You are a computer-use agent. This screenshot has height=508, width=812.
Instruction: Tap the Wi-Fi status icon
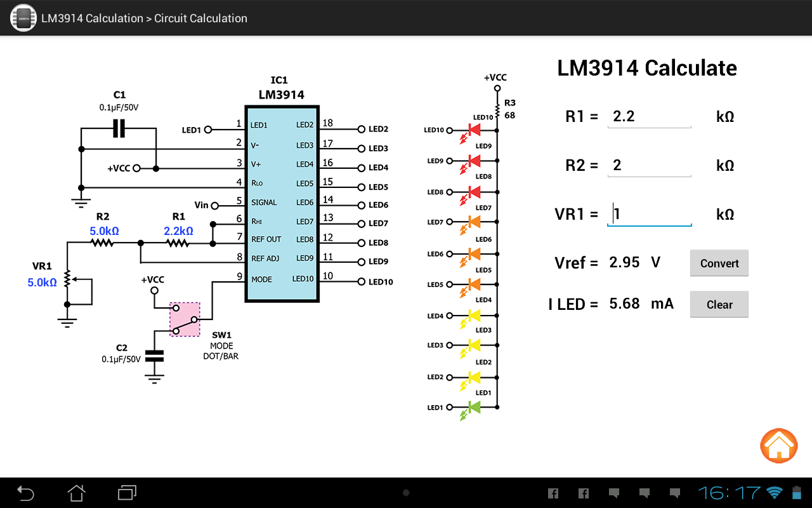tap(774, 492)
